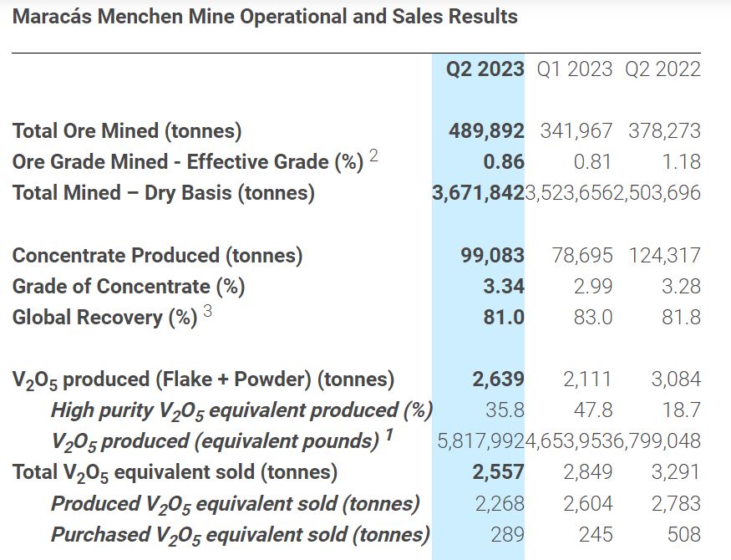Open footnote 2 beside Effective Grade
The height and width of the screenshot is (560, 731).
coord(373,156)
